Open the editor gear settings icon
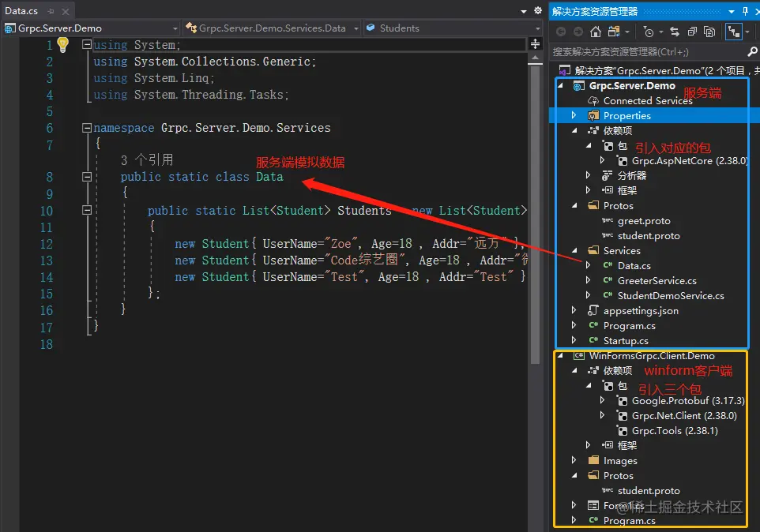 pos(537,10)
